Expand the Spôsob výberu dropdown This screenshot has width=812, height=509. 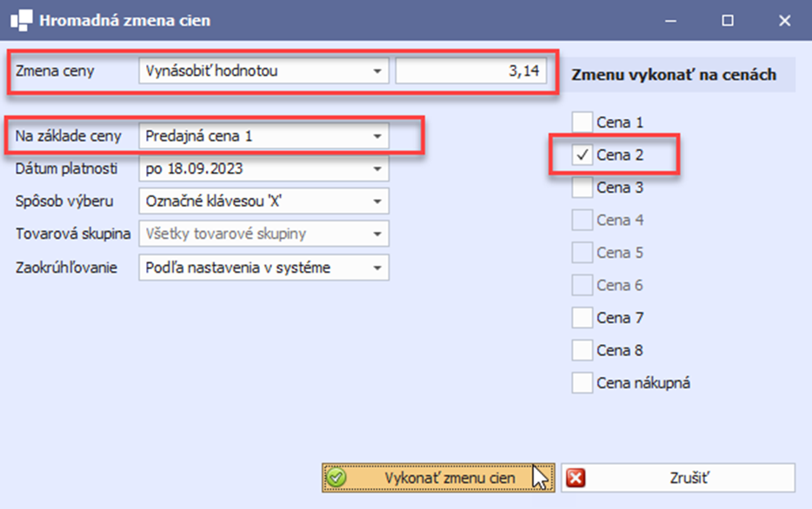click(x=377, y=202)
